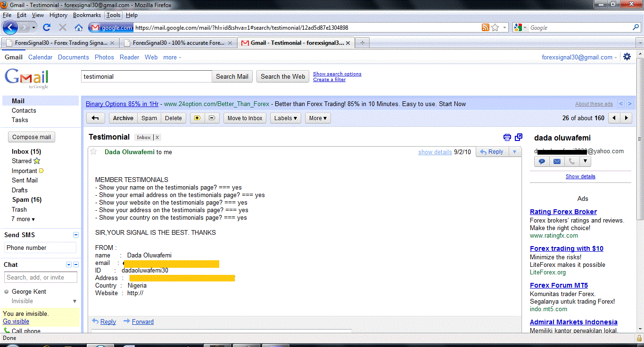
Task: Show the newer conversation arrow
Action: [x=613, y=118]
